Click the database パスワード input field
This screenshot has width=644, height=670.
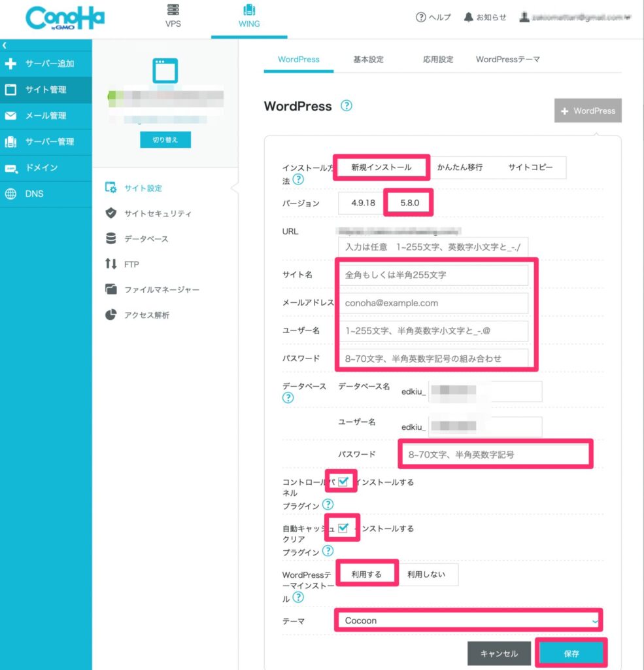(494, 455)
